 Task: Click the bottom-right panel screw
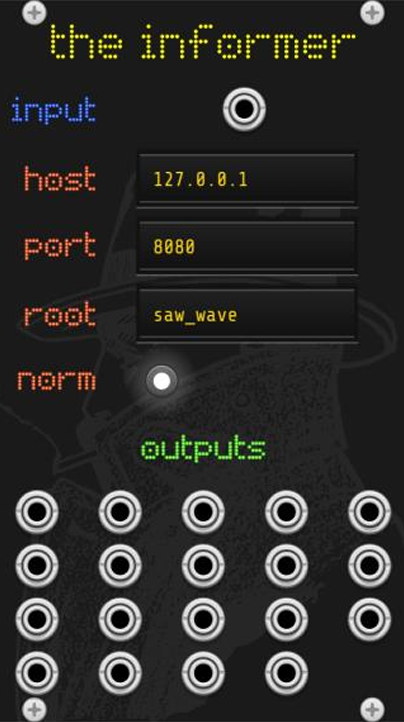pyautogui.click(x=372, y=709)
